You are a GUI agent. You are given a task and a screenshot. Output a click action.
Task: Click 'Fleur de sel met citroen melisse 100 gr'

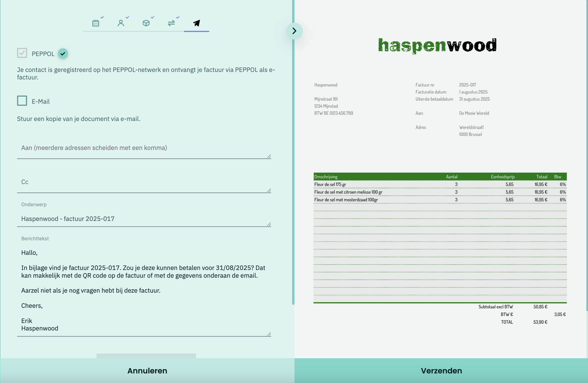[x=348, y=192]
